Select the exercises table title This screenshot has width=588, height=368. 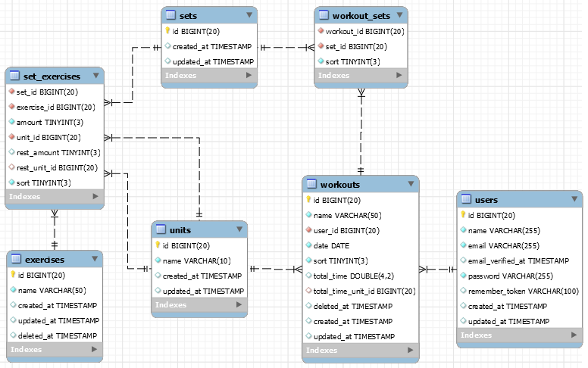[45, 259]
